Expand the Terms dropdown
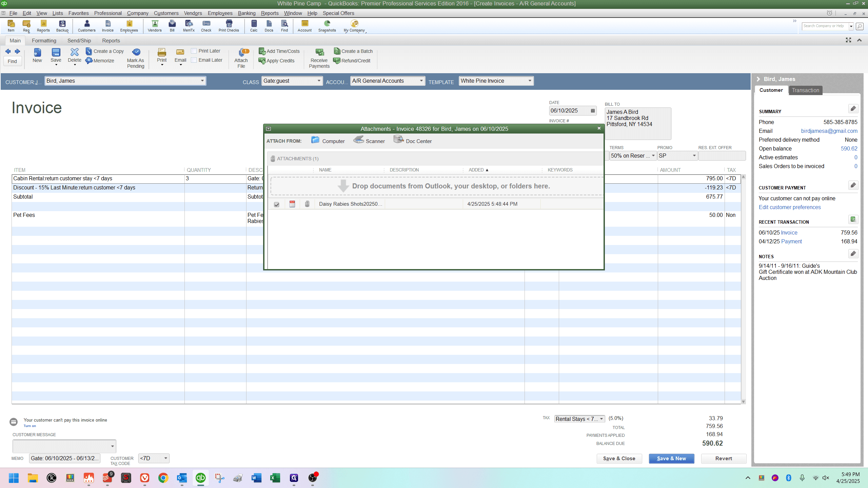Screen dimensions: 868x488 click(x=653, y=156)
